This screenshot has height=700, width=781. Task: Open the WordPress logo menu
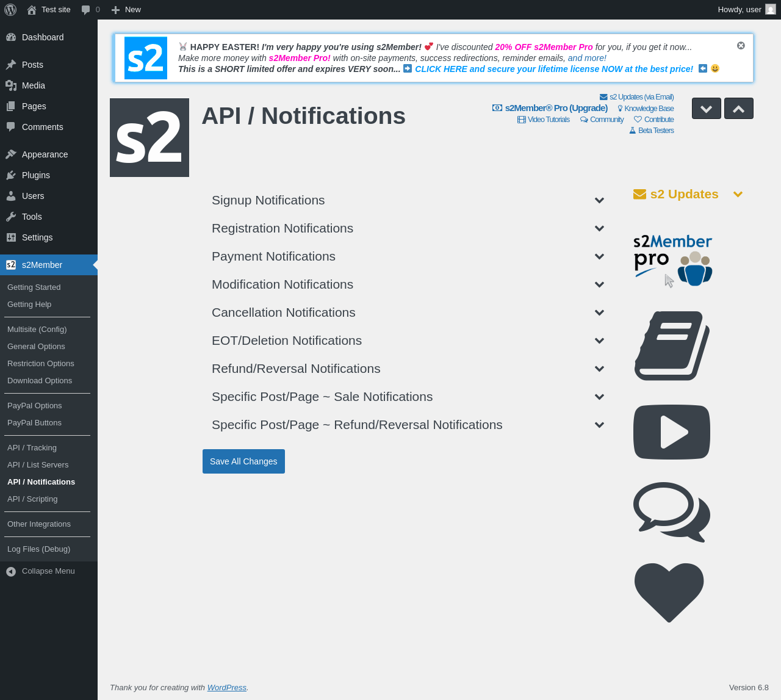tap(10, 10)
